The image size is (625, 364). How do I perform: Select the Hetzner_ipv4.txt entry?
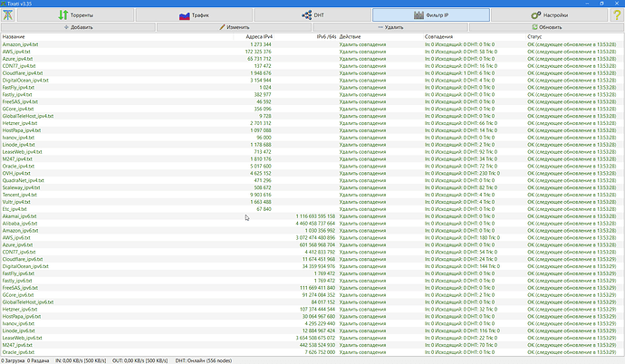click(x=312, y=123)
